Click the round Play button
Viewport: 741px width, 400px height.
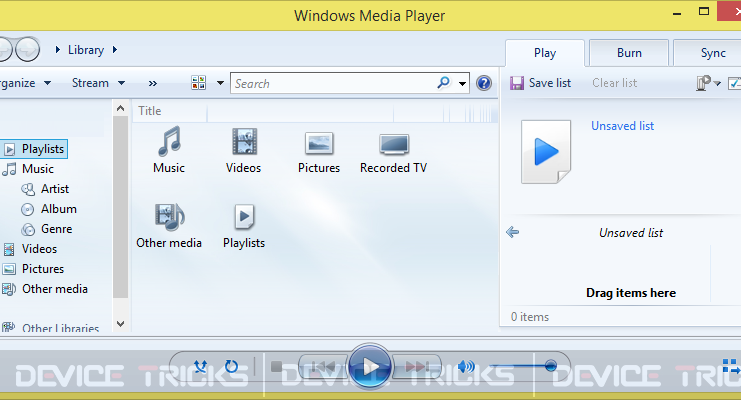pyautogui.click(x=370, y=366)
